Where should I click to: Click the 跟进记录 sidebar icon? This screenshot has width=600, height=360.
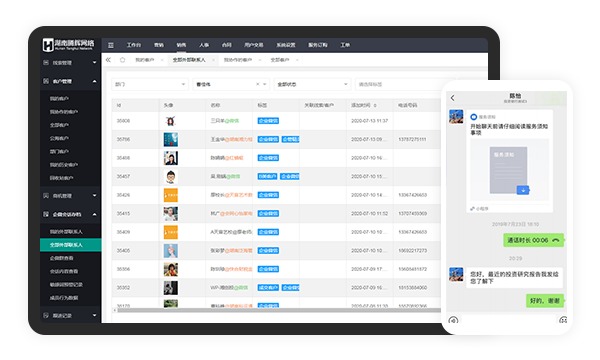pyautogui.click(x=46, y=315)
